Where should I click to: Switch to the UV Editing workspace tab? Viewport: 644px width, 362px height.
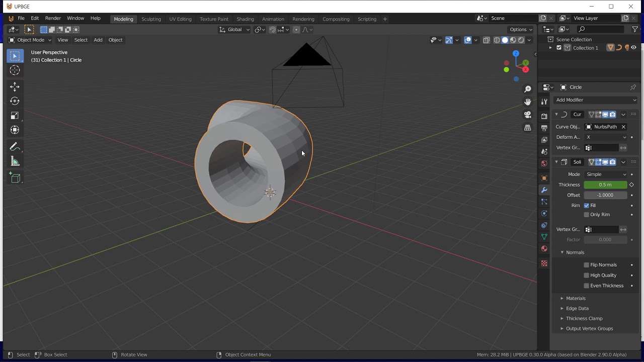[x=180, y=19]
